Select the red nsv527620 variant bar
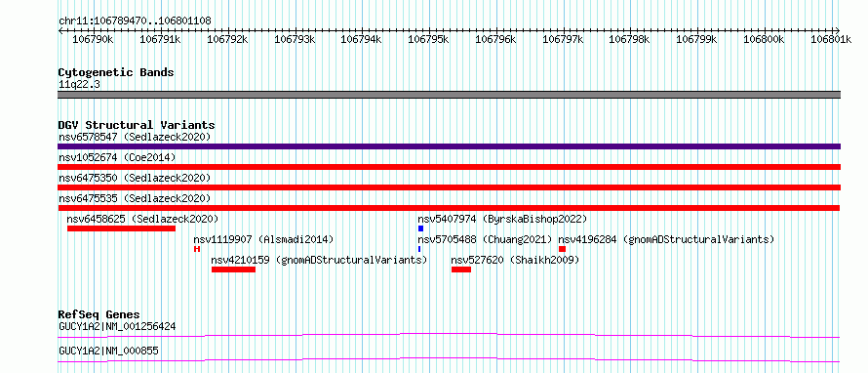 (461, 269)
